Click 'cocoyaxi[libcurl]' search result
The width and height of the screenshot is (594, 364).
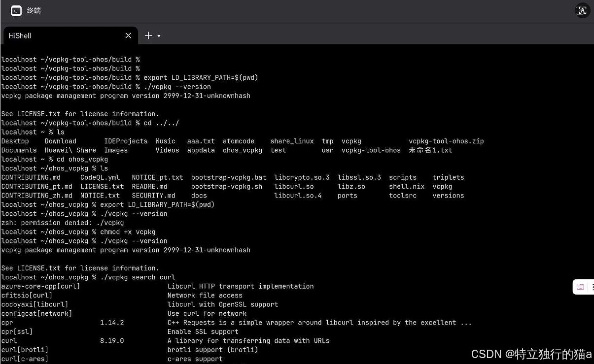click(35, 304)
